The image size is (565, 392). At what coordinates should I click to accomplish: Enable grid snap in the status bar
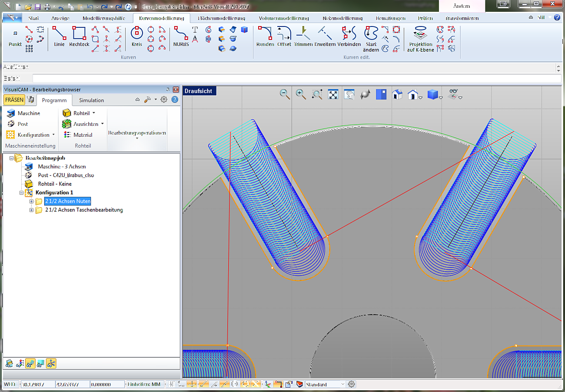click(x=171, y=384)
